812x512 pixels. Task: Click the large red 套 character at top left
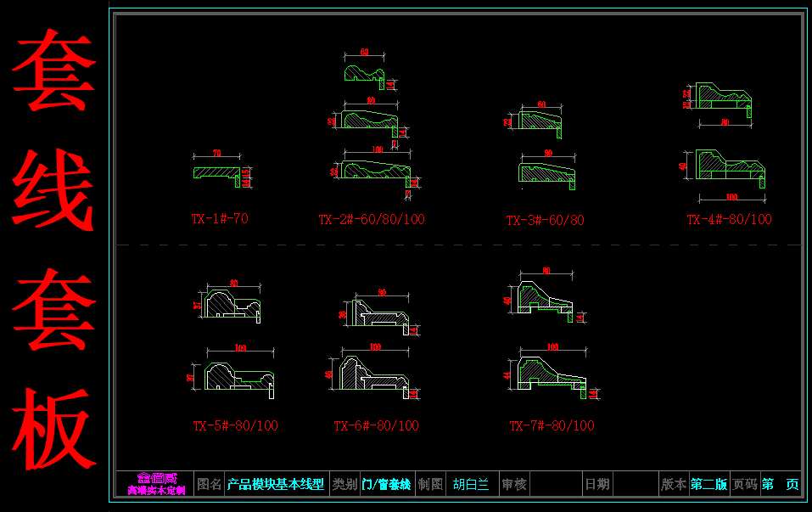(x=53, y=72)
